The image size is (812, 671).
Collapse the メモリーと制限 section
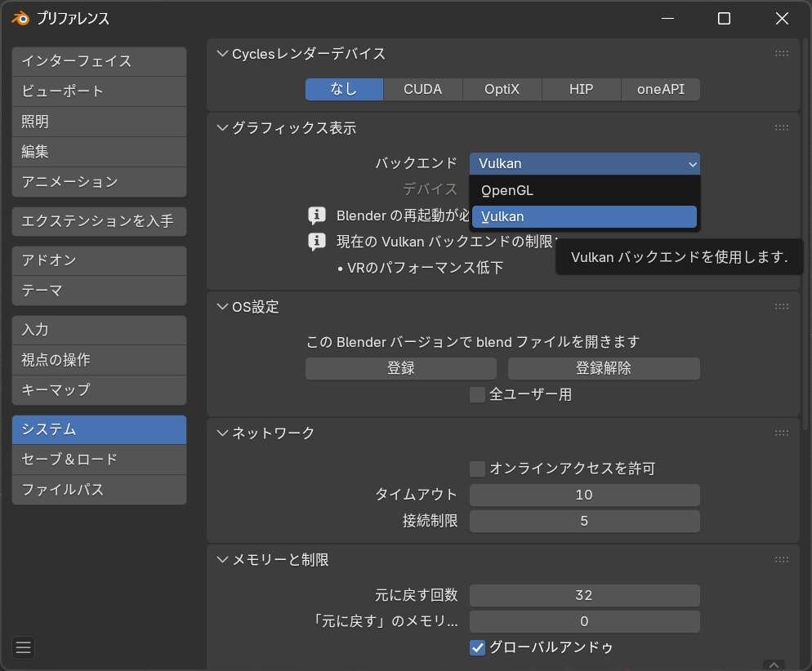222,560
